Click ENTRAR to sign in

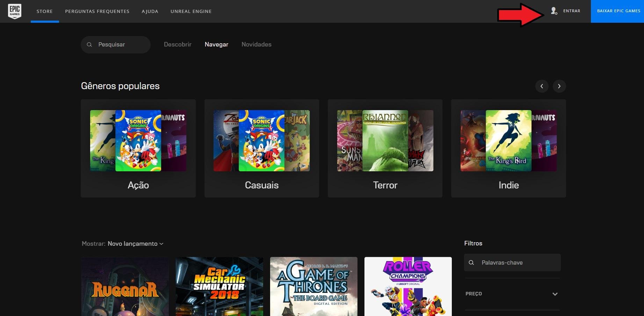[572, 11]
